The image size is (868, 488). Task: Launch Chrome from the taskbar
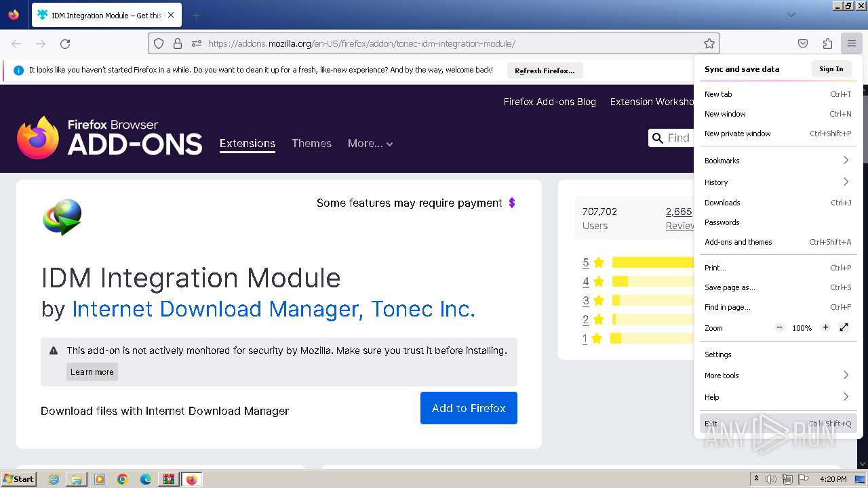[x=123, y=479]
